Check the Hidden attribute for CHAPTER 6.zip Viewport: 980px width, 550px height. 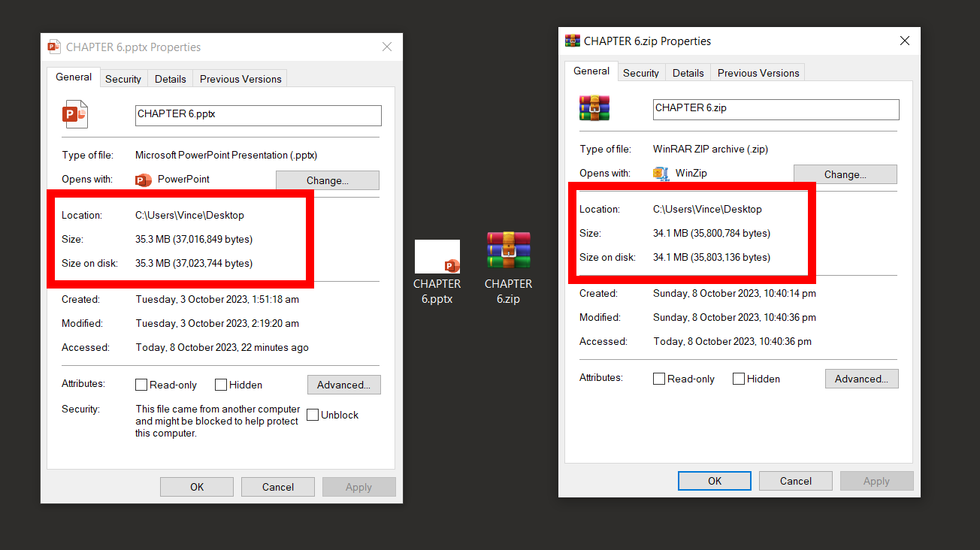point(738,379)
